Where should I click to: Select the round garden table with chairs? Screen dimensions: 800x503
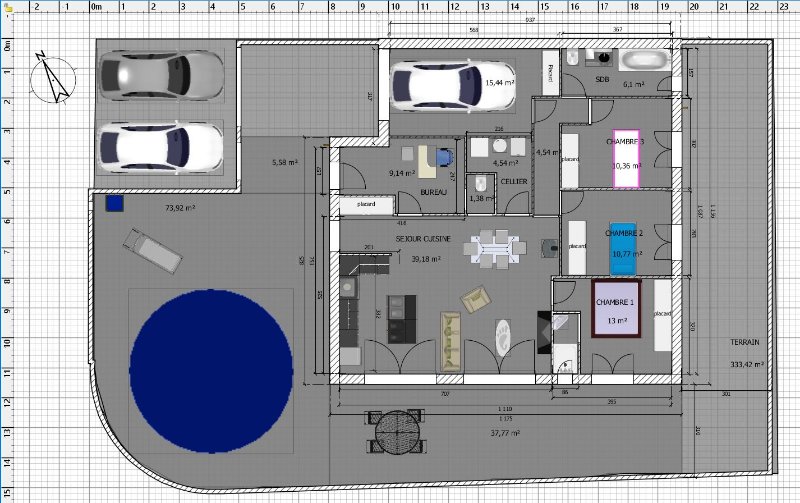[x=396, y=432]
